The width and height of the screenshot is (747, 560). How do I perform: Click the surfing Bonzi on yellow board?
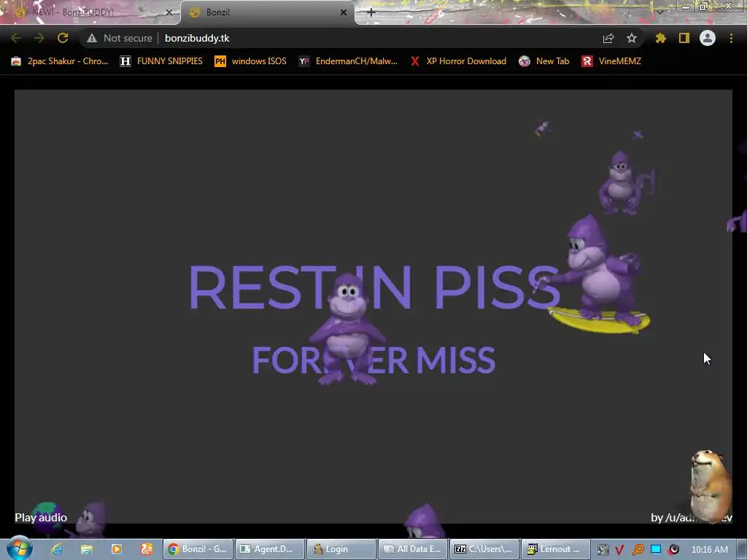[595, 275]
